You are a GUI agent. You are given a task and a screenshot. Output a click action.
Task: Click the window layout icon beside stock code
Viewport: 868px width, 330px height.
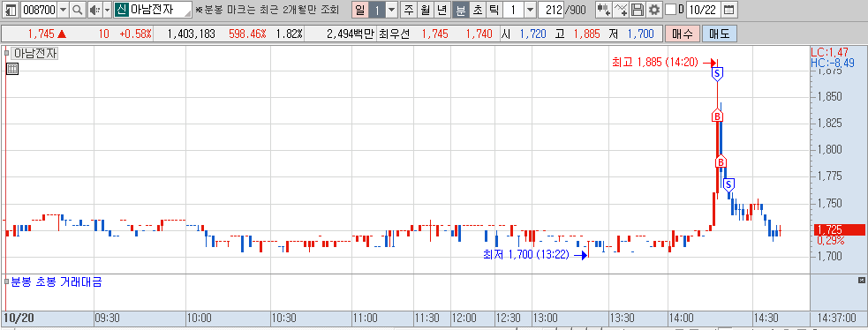[x=11, y=10]
